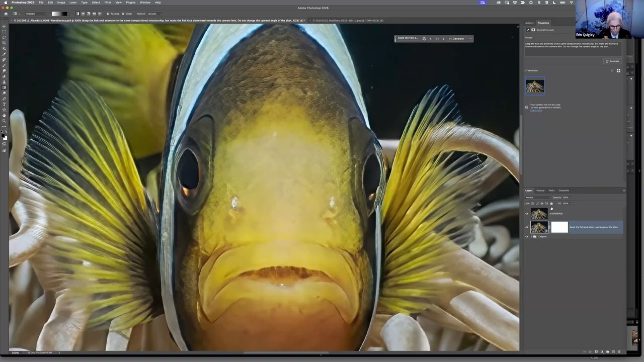The width and height of the screenshot is (644, 362).
Task: Toggle the Dither checkbox
Action: point(123,14)
